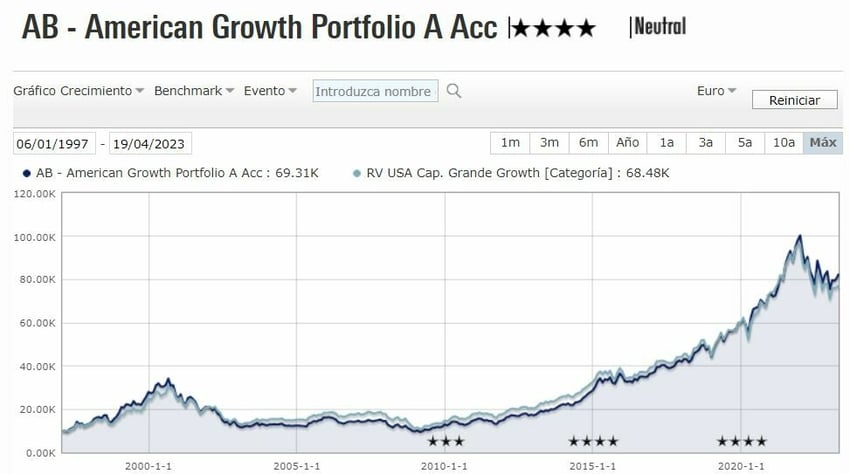The image size is (850, 474).
Task: Toggle the RV USA Cap. Grande Growth legend dot
Action: pyautogui.click(x=357, y=173)
